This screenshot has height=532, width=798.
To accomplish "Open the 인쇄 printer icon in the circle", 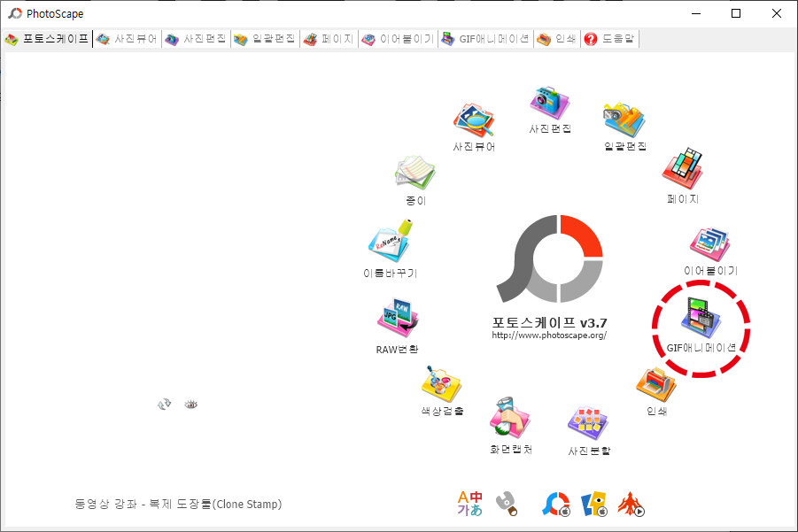I will pyautogui.click(x=656, y=384).
